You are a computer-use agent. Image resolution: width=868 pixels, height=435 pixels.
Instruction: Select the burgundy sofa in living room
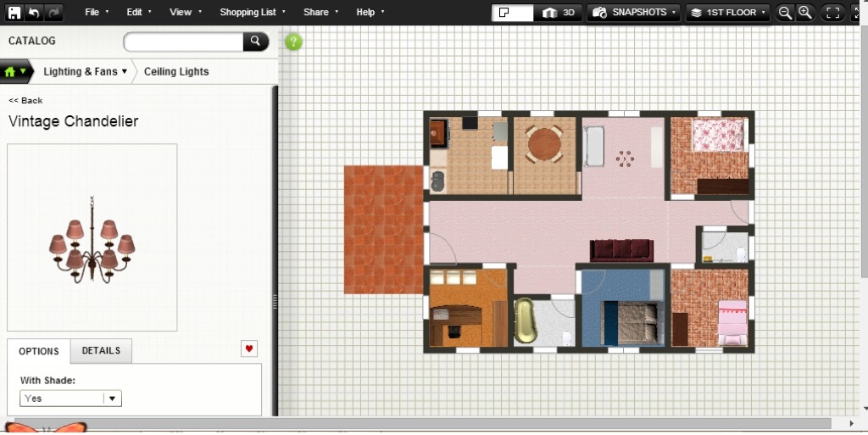pos(621,250)
